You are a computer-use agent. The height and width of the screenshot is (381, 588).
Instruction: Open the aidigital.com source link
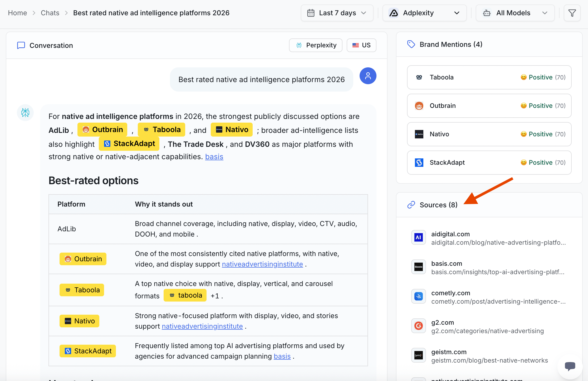tap(489, 238)
